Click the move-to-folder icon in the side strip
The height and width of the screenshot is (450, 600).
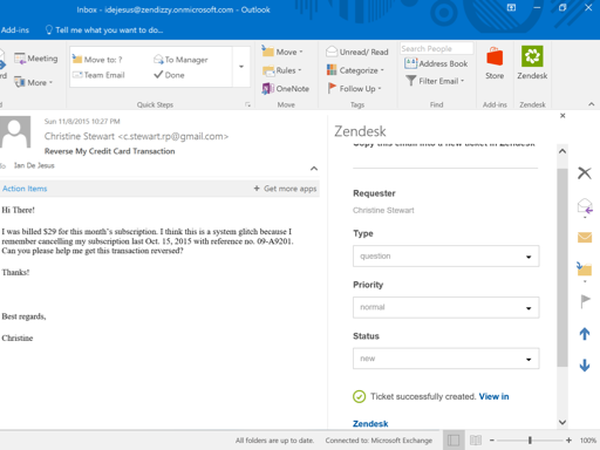[584, 269]
